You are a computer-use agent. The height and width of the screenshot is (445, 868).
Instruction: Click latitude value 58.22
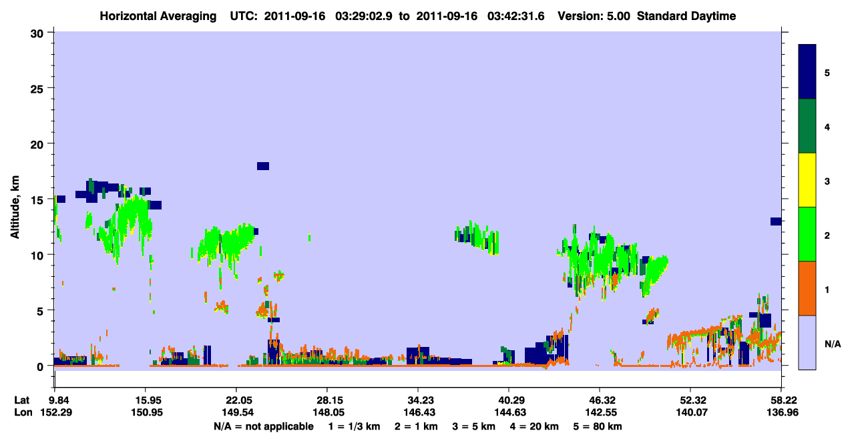[x=781, y=400]
